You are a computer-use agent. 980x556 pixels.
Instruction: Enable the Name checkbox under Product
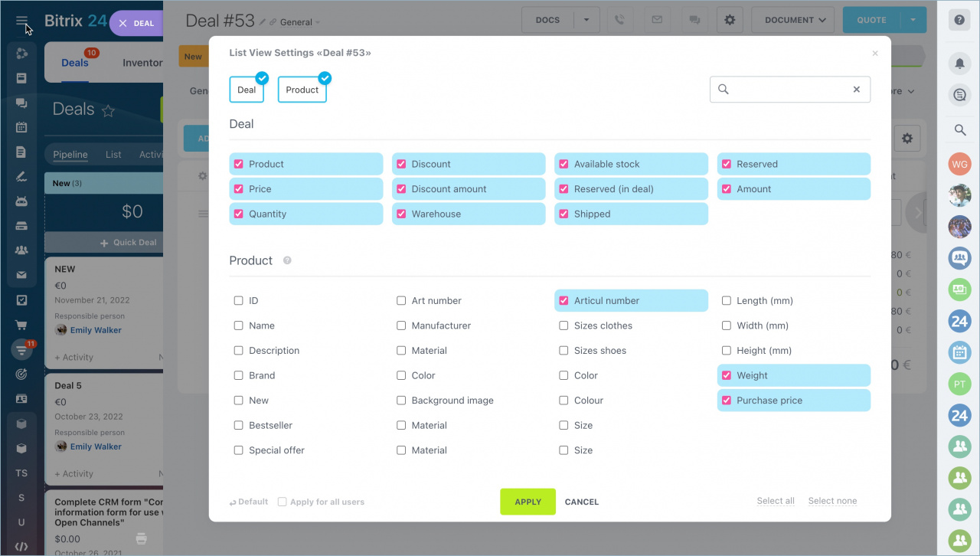point(238,325)
